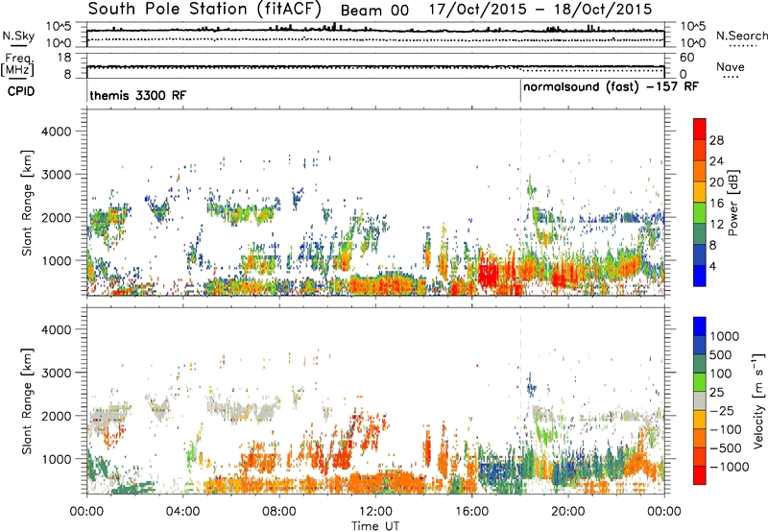Click the yellow segment of the Power colorbar
Screen dimensions: 768x532
pyautogui.click(x=700, y=191)
